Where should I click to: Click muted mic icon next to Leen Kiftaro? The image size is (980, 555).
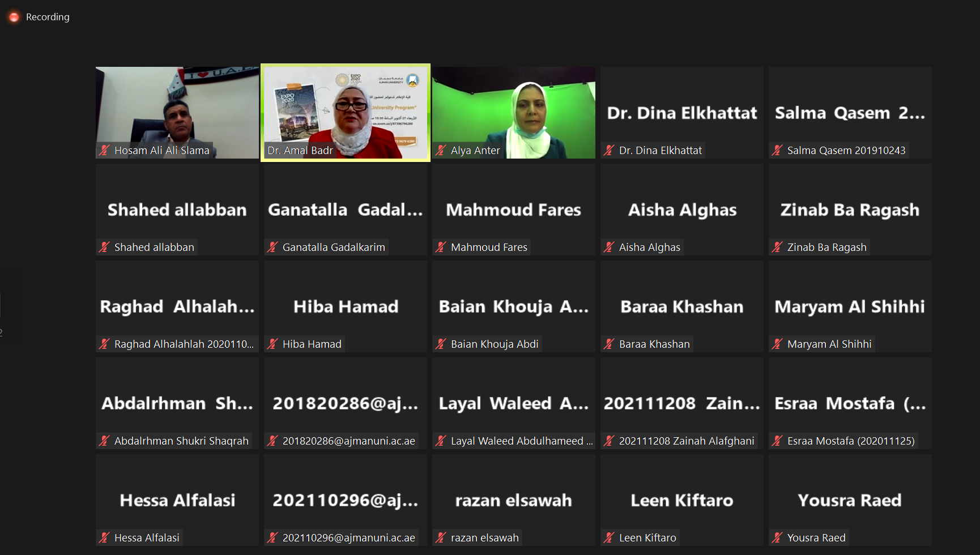609,537
